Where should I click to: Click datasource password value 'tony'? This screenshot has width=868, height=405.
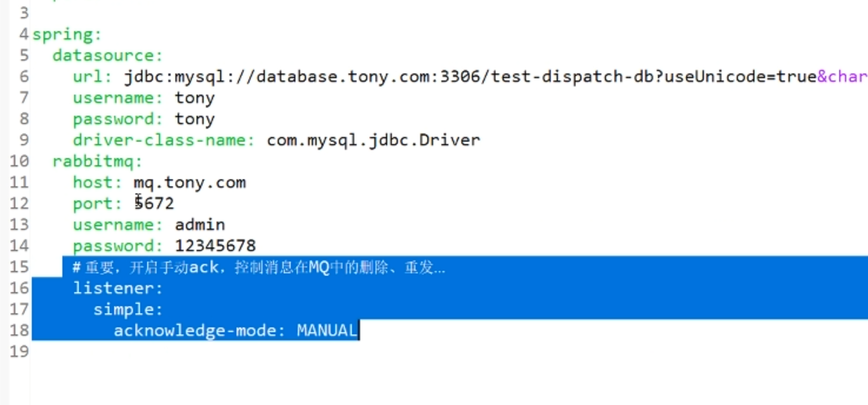coord(195,119)
